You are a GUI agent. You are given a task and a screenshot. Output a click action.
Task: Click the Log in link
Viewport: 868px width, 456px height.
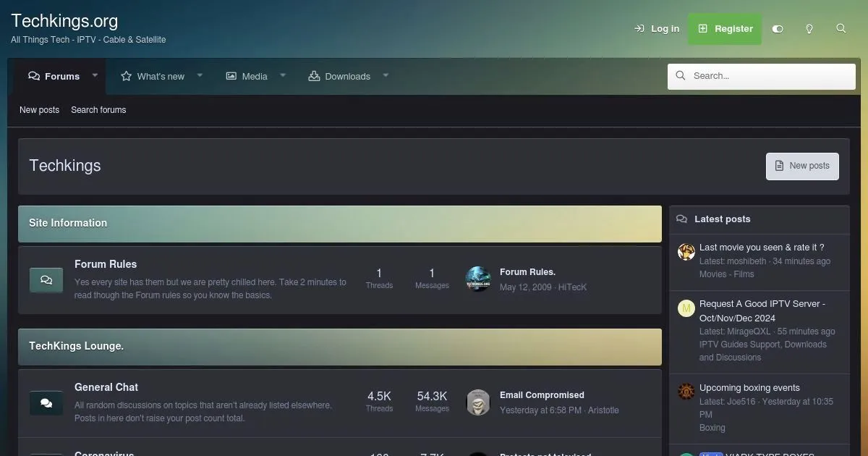pos(657,29)
